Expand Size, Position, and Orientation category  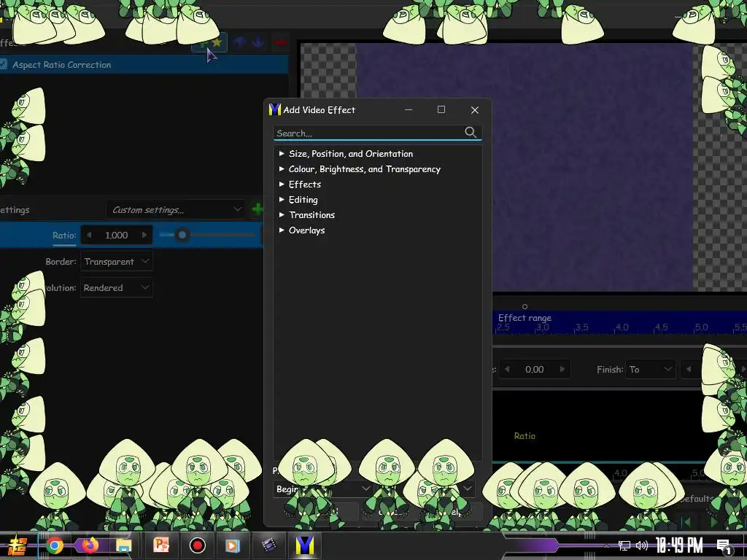point(282,153)
